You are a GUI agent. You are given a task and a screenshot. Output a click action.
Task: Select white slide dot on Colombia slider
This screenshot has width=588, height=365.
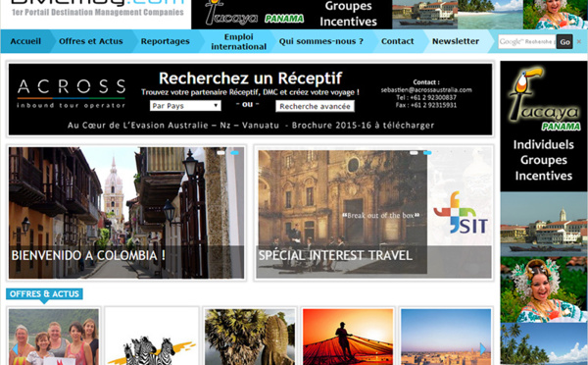coord(220,152)
